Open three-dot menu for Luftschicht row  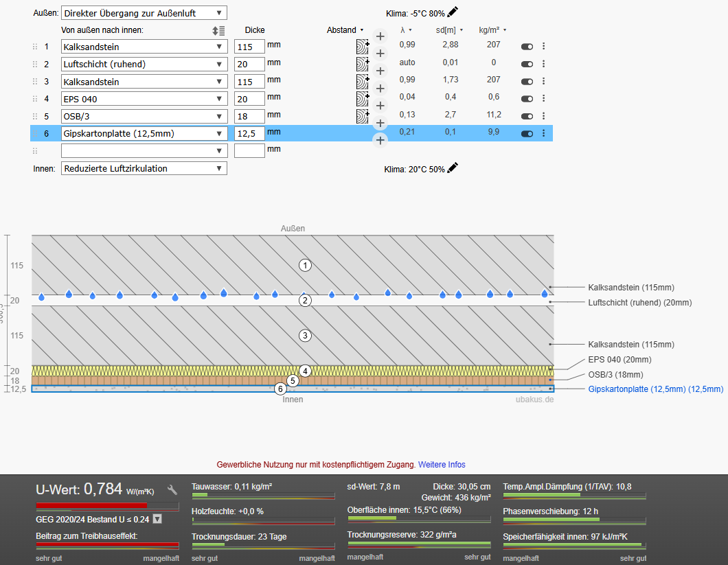point(544,64)
